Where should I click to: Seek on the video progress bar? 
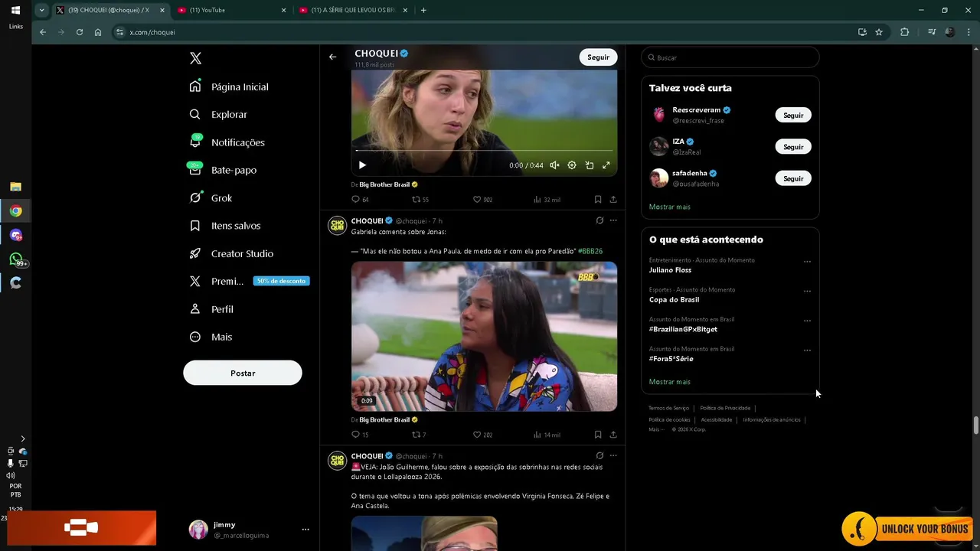(484, 151)
